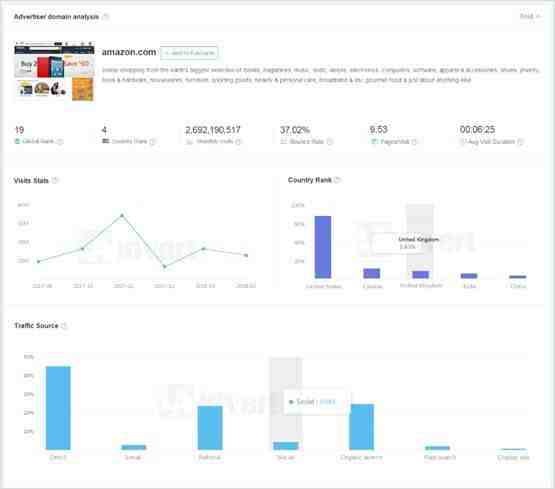Click the info icon next to Avg Visit Duration
The width and height of the screenshot is (555, 489).
click(x=520, y=142)
